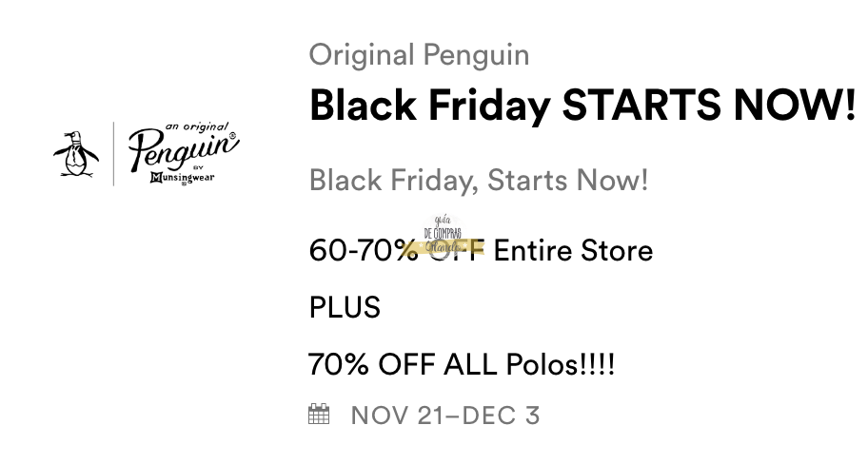Click the calendar icon beside the dates
Screen dimensions: 868x464
pos(319,414)
